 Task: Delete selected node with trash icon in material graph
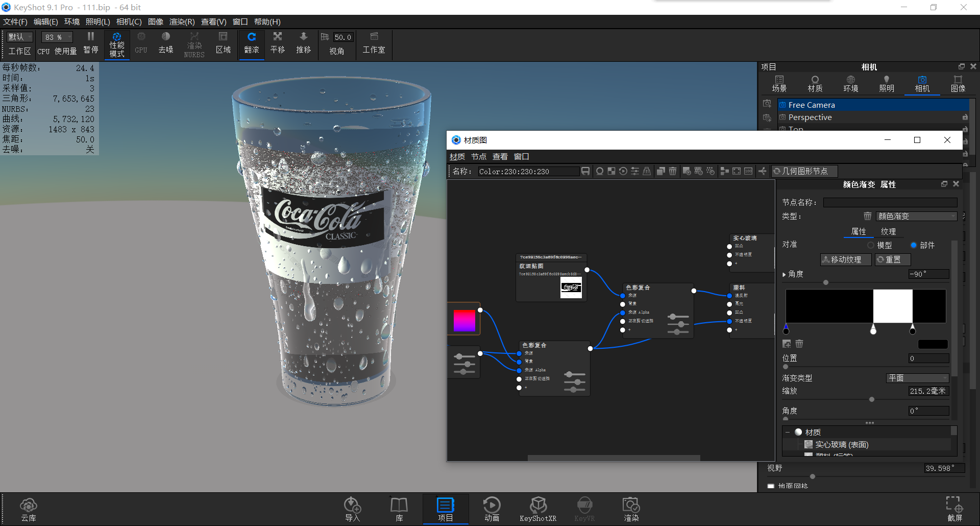click(673, 171)
